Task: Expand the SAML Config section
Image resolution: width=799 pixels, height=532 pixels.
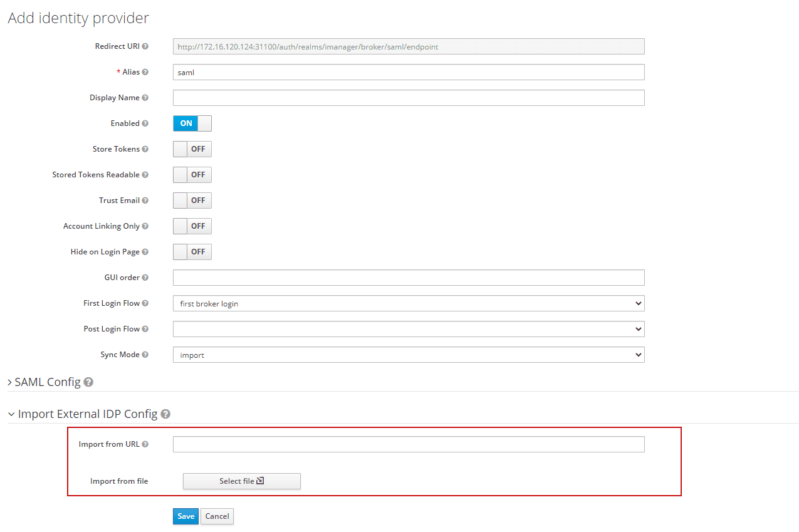Action: pyautogui.click(x=44, y=382)
